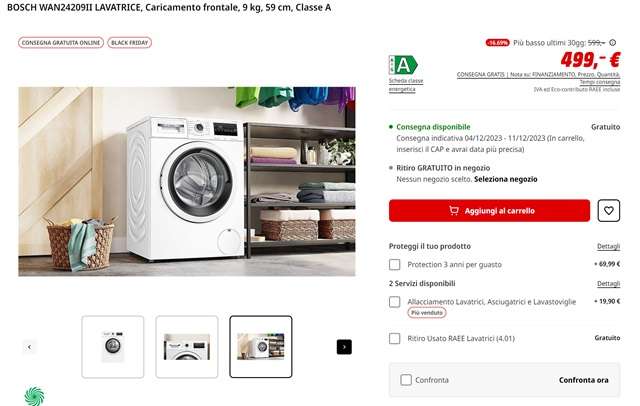Click the Più venduto badge
This screenshot has height=406, width=640.
[427, 313]
